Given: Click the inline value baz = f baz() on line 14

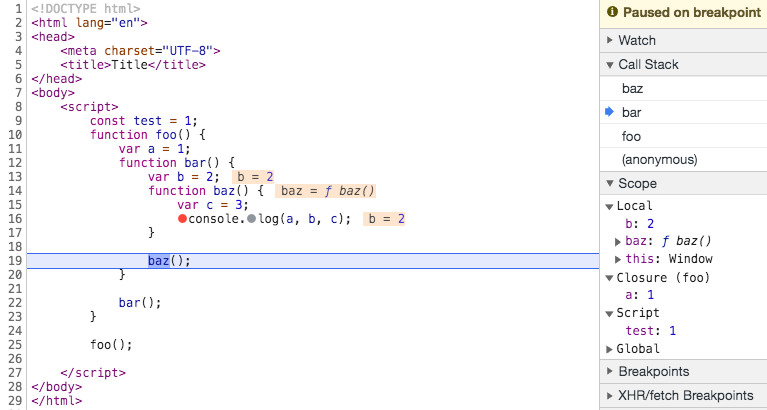Looking at the screenshot, I should [x=325, y=191].
